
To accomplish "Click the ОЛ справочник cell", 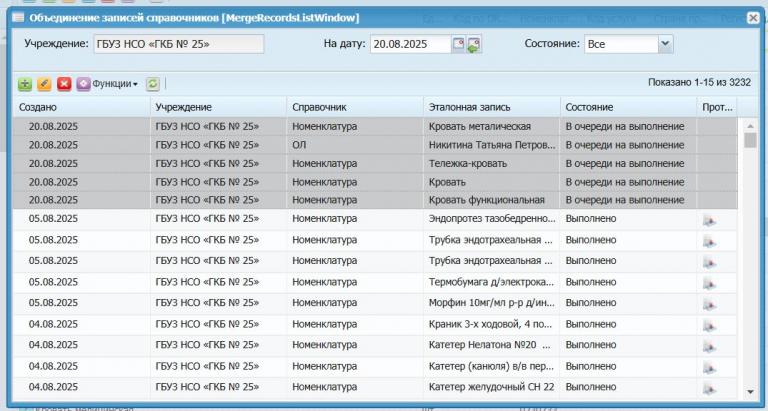I will click(x=355, y=145).
